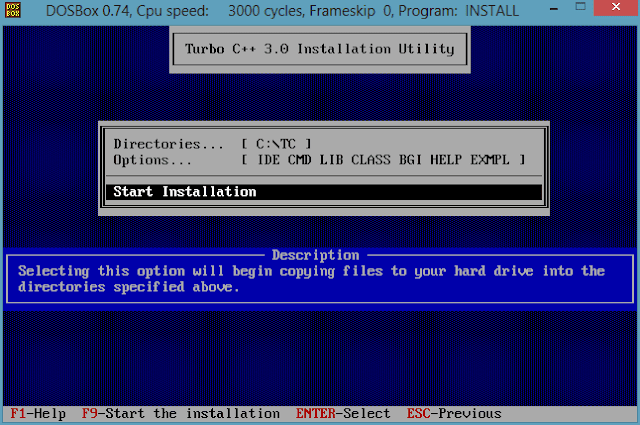
Task: Click F9-Start the installation hint
Action: pyautogui.click(x=181, y=414)
